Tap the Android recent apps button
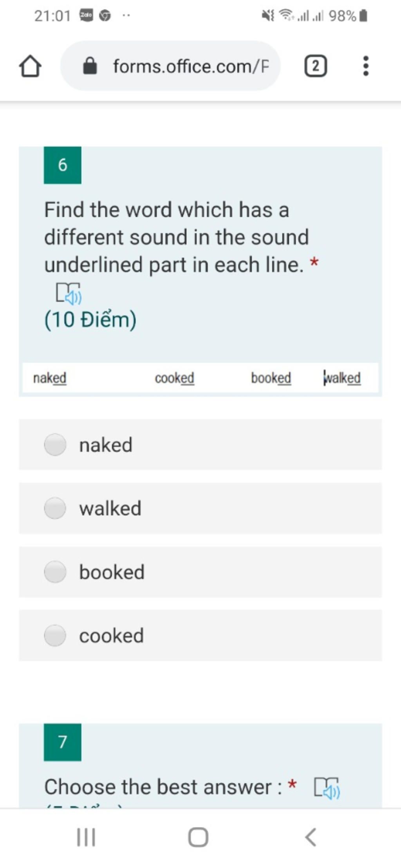Viewport: 401px width, 868px height. [x=86, y=837]
